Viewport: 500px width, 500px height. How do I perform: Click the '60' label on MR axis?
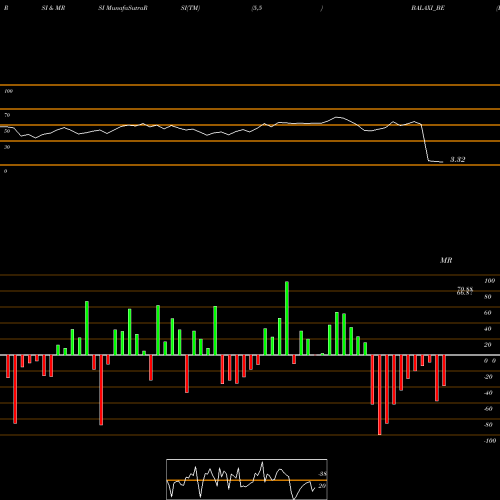coord(488,313)
